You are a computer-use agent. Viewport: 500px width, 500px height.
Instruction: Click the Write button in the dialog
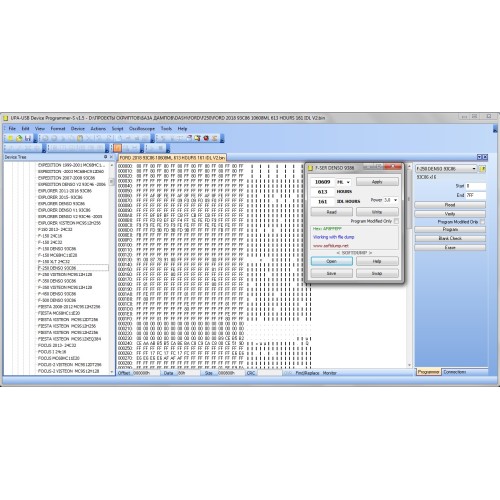[x=377, y=212]
